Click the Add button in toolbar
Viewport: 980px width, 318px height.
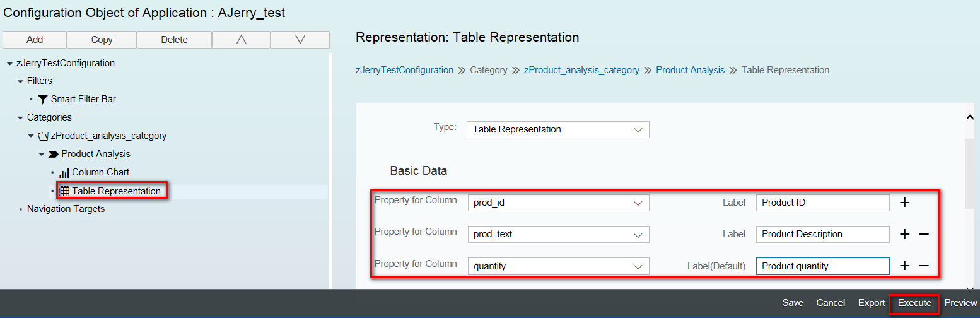(x=35, y=40)
